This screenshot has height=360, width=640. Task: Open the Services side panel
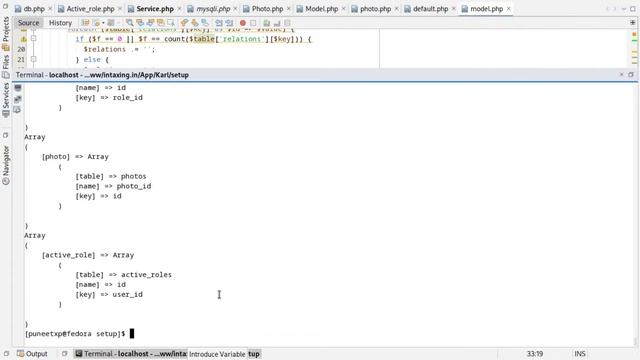(6, 100)
